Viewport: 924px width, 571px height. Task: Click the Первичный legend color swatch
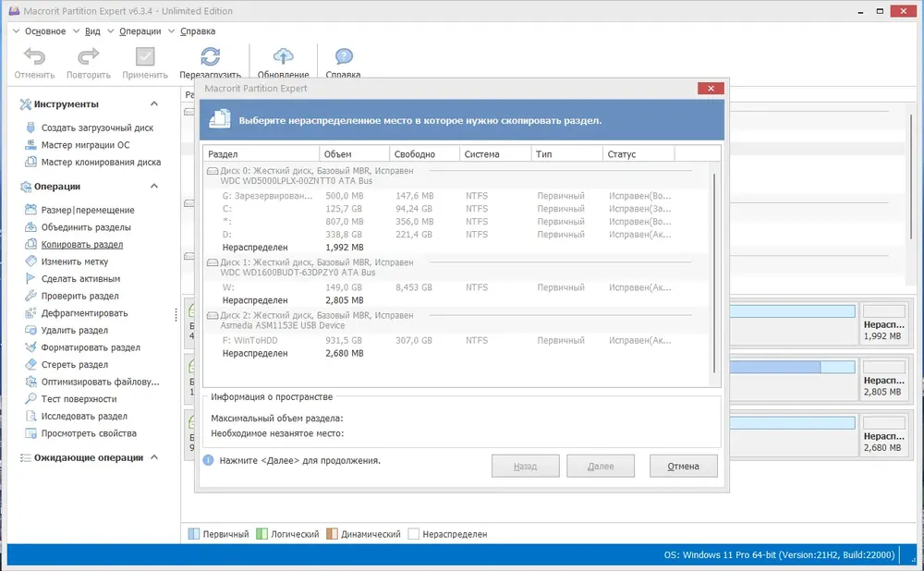click(x=194, y=534)
